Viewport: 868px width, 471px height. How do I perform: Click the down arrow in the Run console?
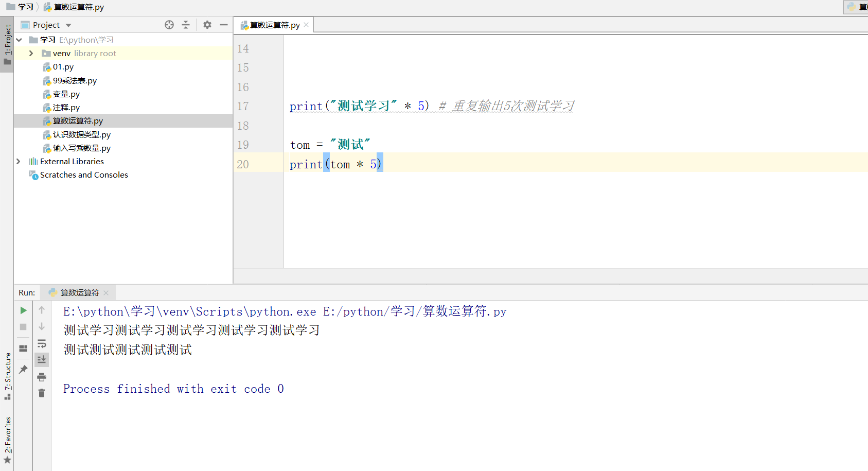pos(42,327)
